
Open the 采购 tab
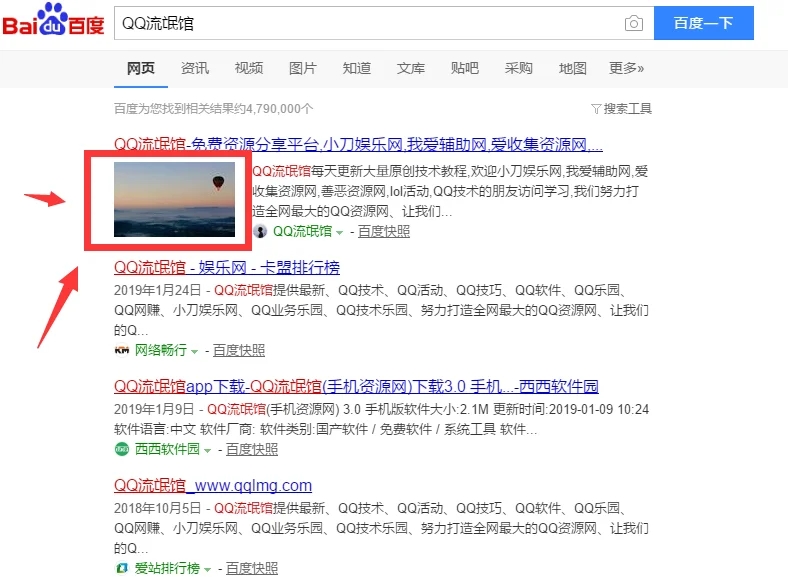[519, 68]
